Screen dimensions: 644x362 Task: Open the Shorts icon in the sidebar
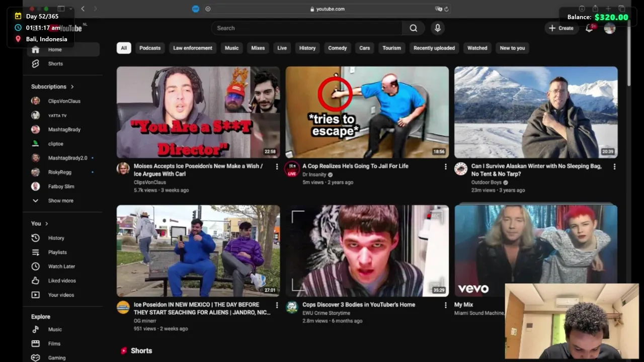tap(35, 64)
